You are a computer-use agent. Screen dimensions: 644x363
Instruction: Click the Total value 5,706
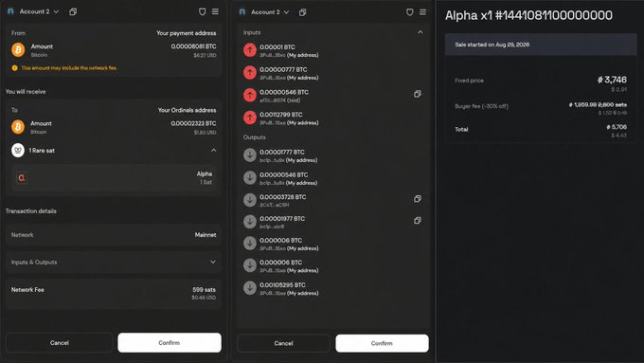click(x=617, y=127)
